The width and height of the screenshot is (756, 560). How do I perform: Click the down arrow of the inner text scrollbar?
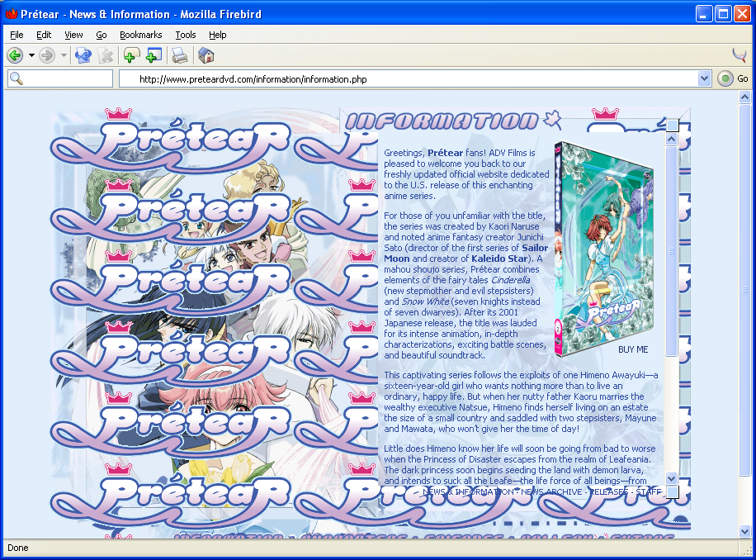coord(671,477)
